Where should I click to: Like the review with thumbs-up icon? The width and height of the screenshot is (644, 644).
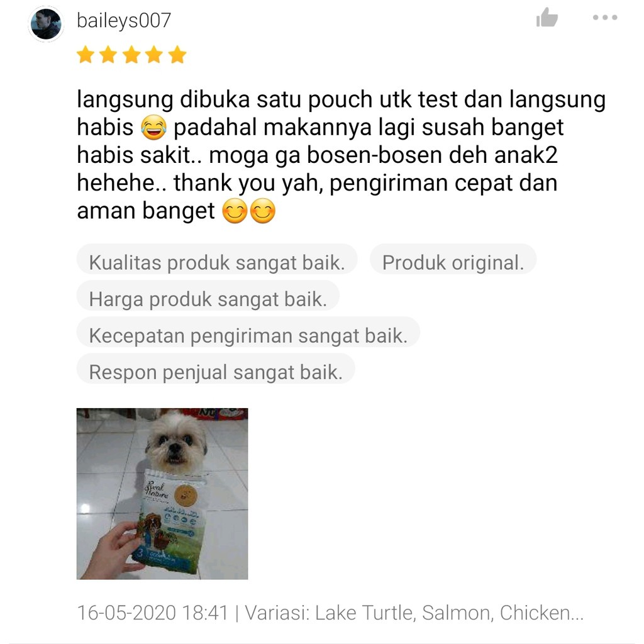pos(547,18)
